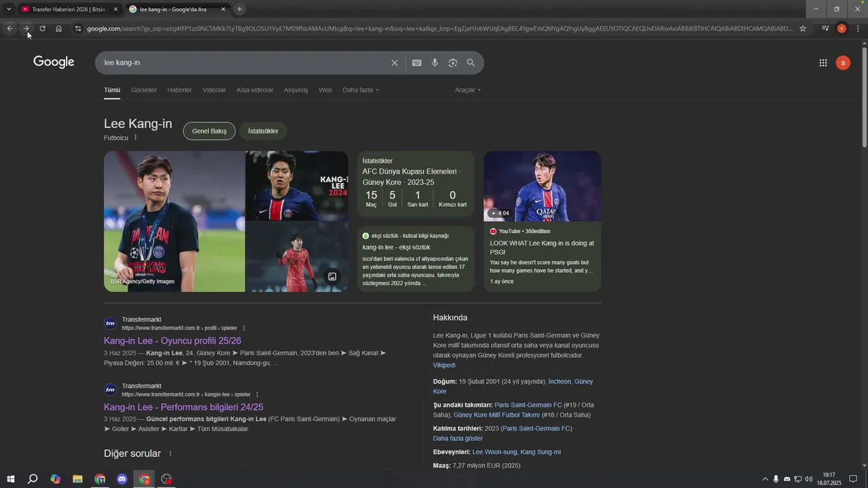Switch to Transfer Haberleri 2026 browser tab
The width and height of the screenshot is (868, 488).
coord(68,9)
